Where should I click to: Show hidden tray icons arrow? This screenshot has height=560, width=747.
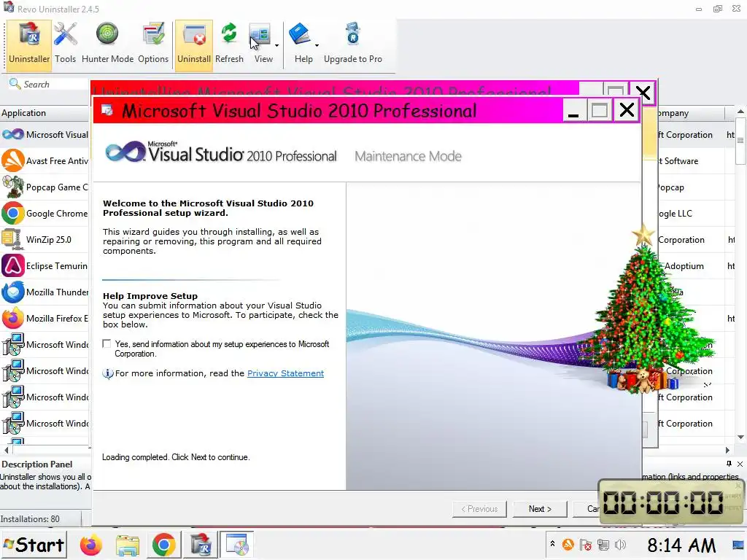[x=553, y=543]
